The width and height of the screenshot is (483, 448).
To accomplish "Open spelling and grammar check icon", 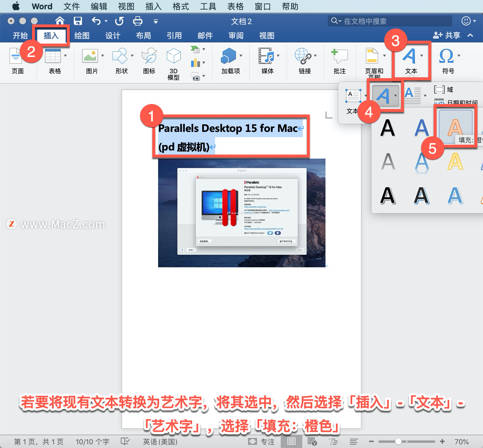I will [125, 441].
